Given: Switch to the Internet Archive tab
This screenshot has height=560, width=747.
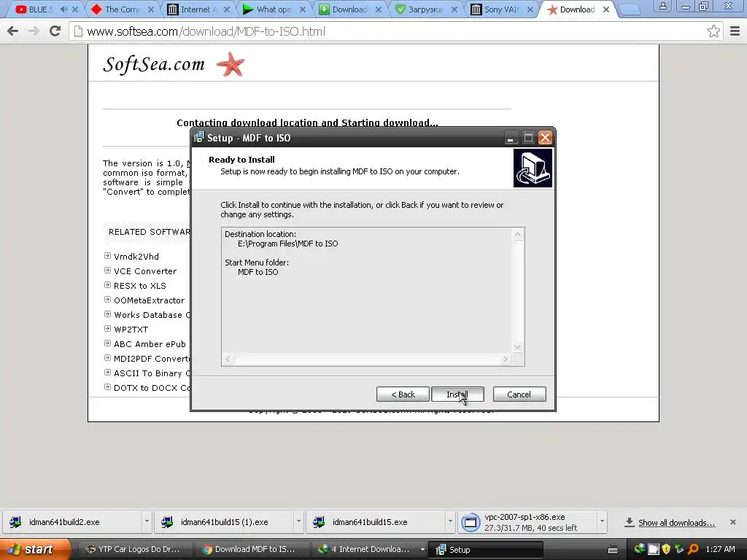Looking at the screenshot, I should coord(198,9).
